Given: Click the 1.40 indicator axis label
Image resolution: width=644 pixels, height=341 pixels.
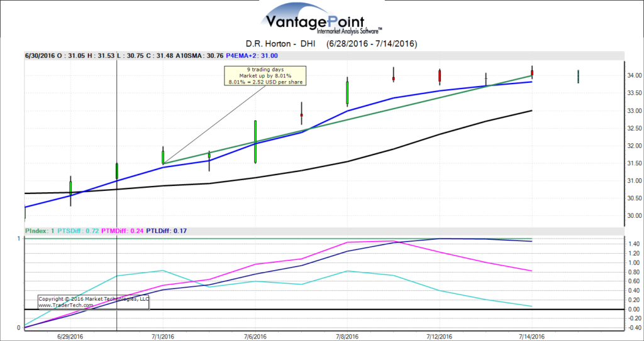Looking at the screenshot, I should tap(635, 244).
